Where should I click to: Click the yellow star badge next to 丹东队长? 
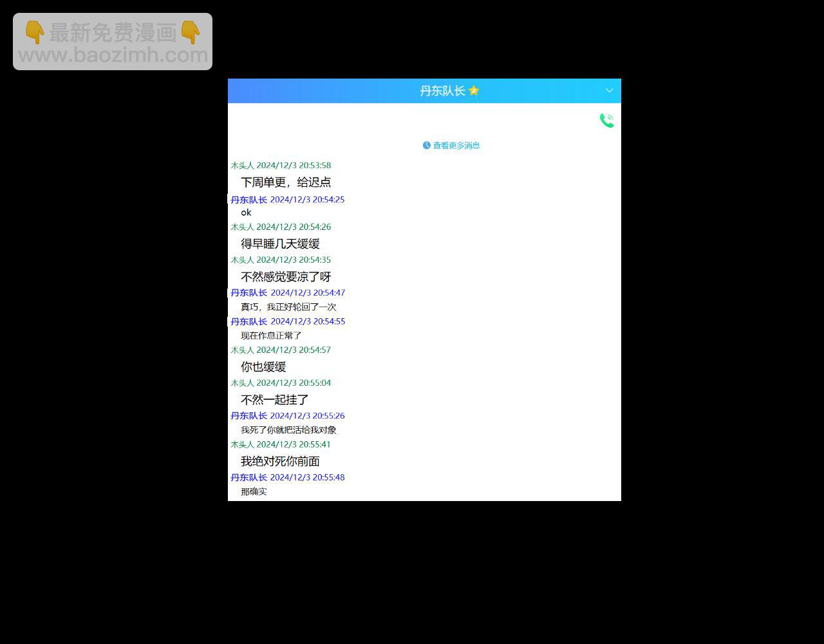pos(473,91)
